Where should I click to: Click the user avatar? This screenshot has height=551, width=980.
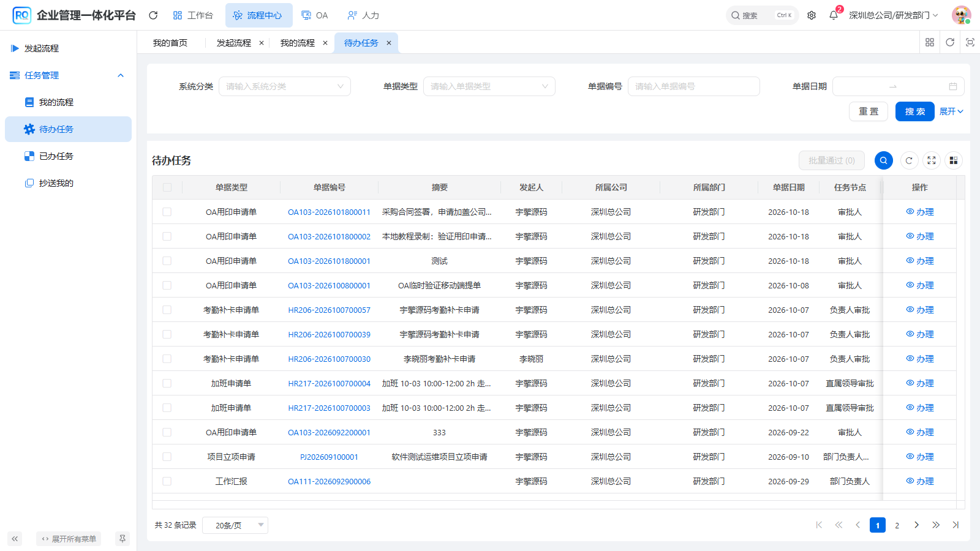961,15
